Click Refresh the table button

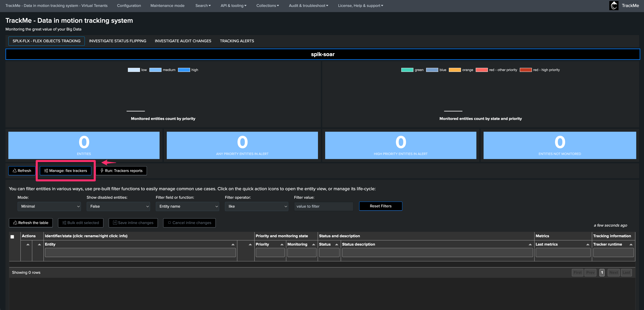tap(31, 223)
